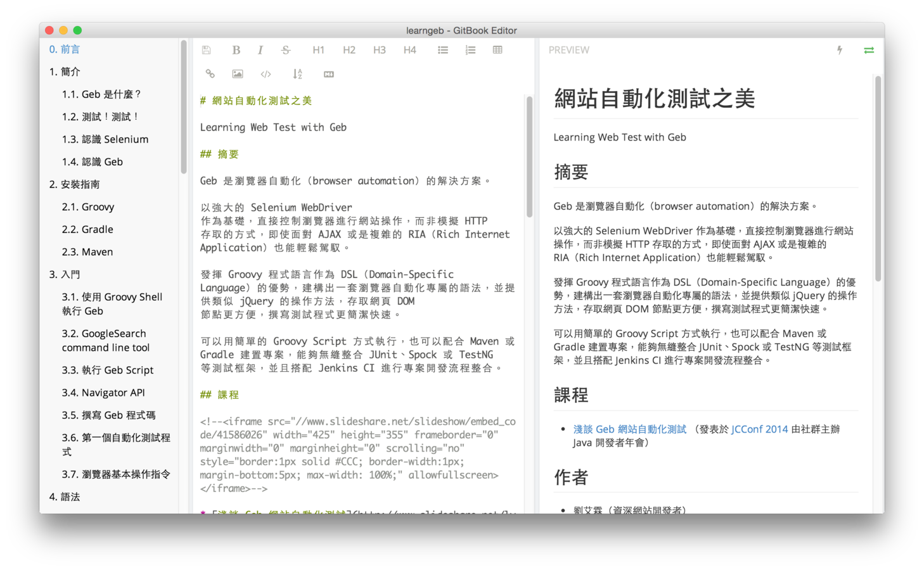Insert H1 heading
This screenshot has width=924, height=570.
point(318,50)
